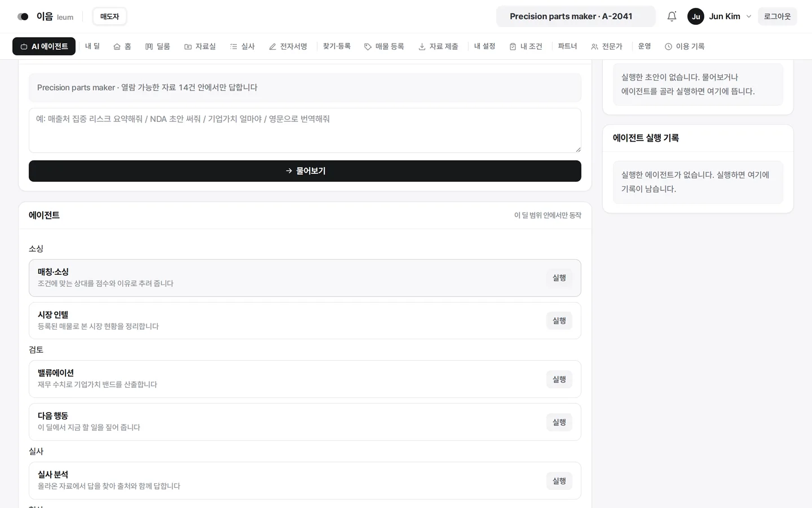This screenshot has height=508, width=812.
Task: Click the 이 딜 범위 안에서만 동작 note
Action: tap(548, 215)
